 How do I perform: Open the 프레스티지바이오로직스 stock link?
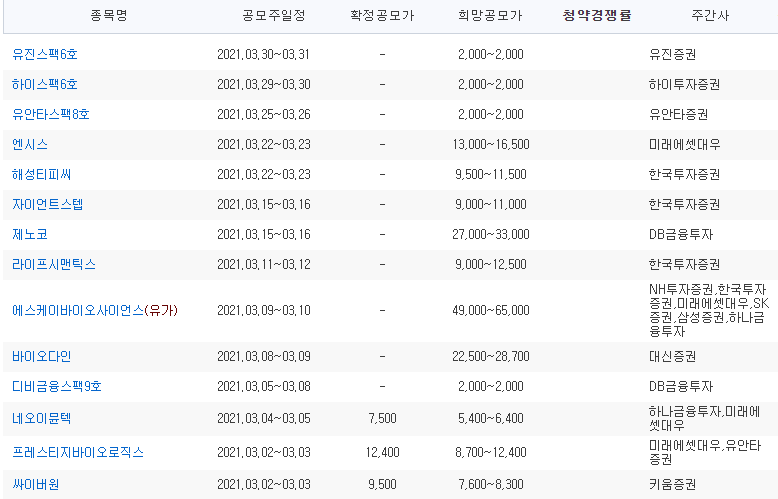click(x=78, y=452)
